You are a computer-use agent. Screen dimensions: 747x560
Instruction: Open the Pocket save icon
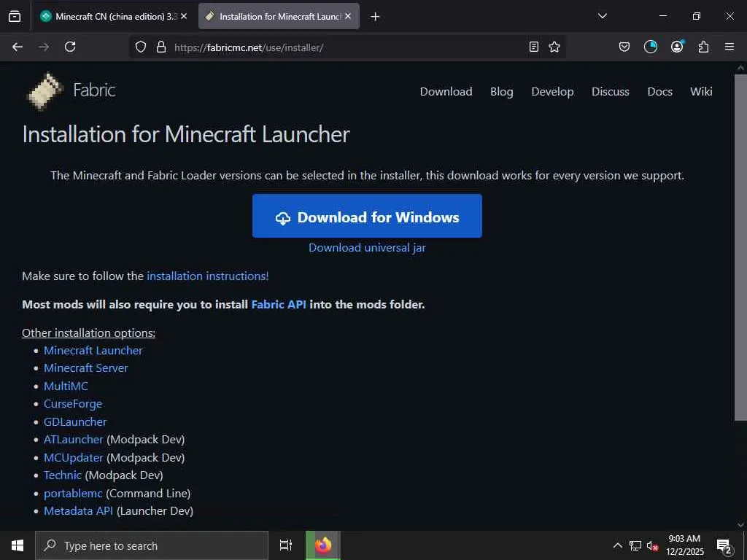624,47
